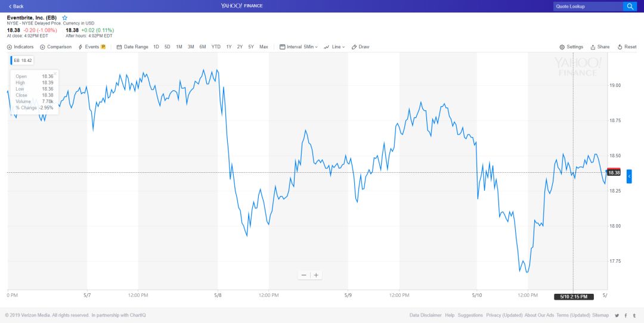The height and width of the screenshot is (323, 644).
Task: Open the Line chart type dropdown
Action: point(335,46)
